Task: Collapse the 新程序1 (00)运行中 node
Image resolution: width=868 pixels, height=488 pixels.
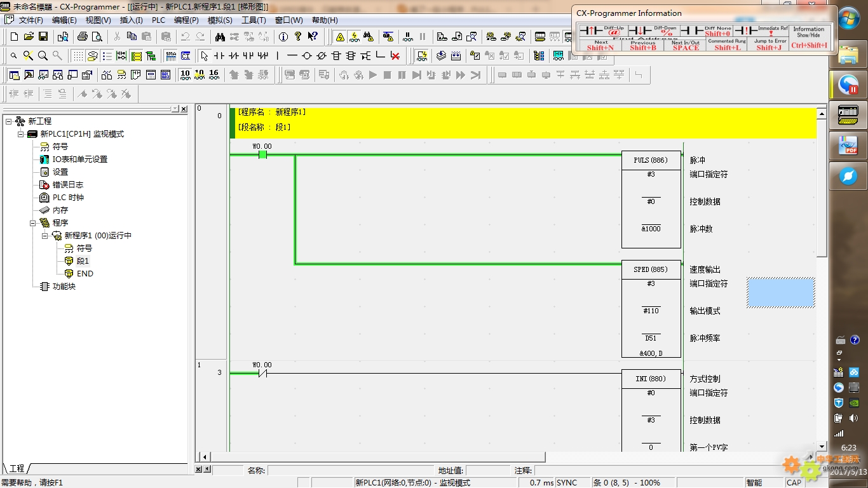Action: (x=44, y=236)
